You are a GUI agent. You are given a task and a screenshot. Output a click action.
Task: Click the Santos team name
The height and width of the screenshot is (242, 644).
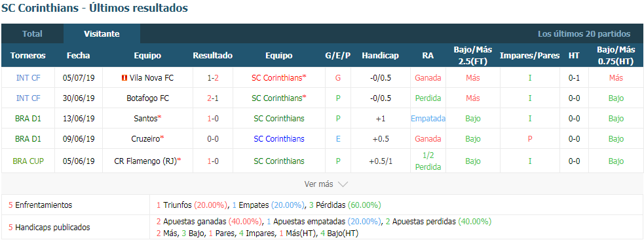145,118
